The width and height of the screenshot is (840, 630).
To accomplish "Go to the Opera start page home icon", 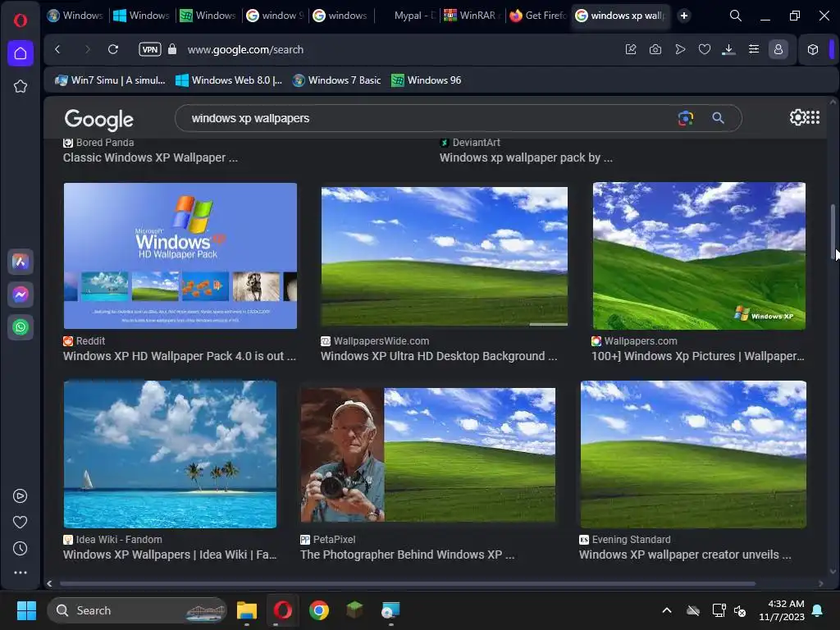I will click(21, 53).
